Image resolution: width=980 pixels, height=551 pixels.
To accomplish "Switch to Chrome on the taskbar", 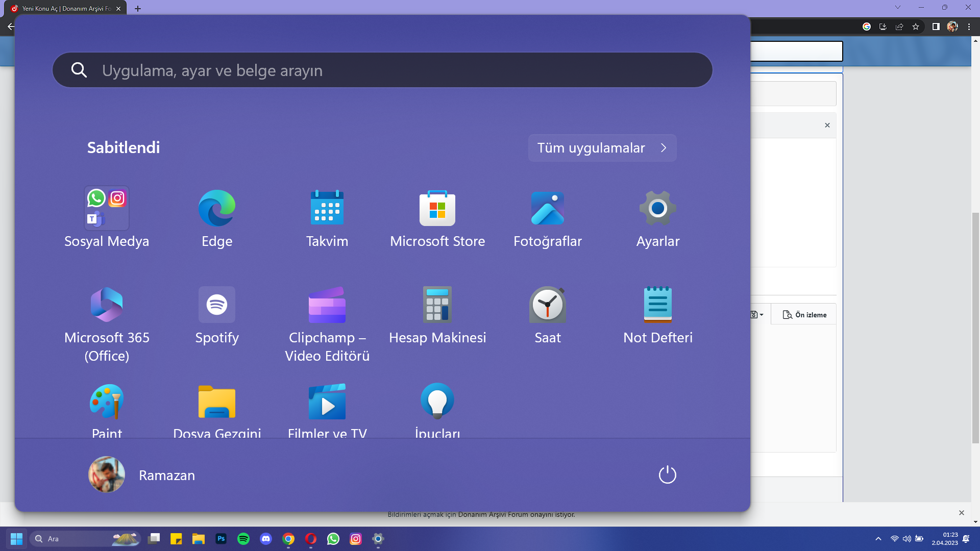I will 288,539.
